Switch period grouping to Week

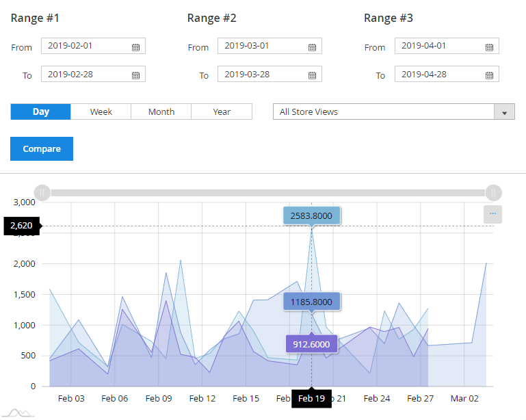(x=101, y=111)
